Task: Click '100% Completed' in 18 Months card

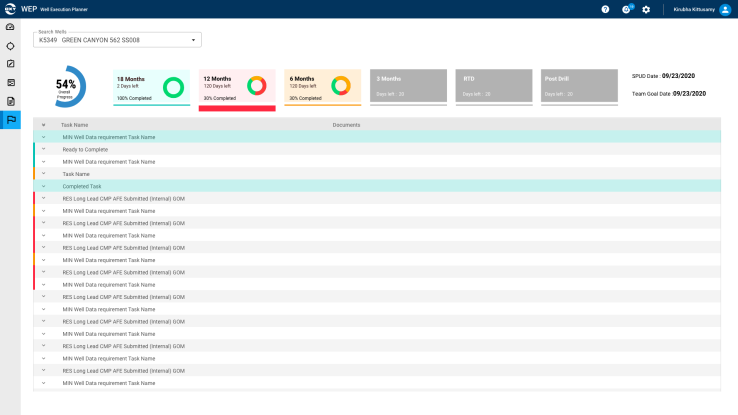Action: click(x=134, y=98)
